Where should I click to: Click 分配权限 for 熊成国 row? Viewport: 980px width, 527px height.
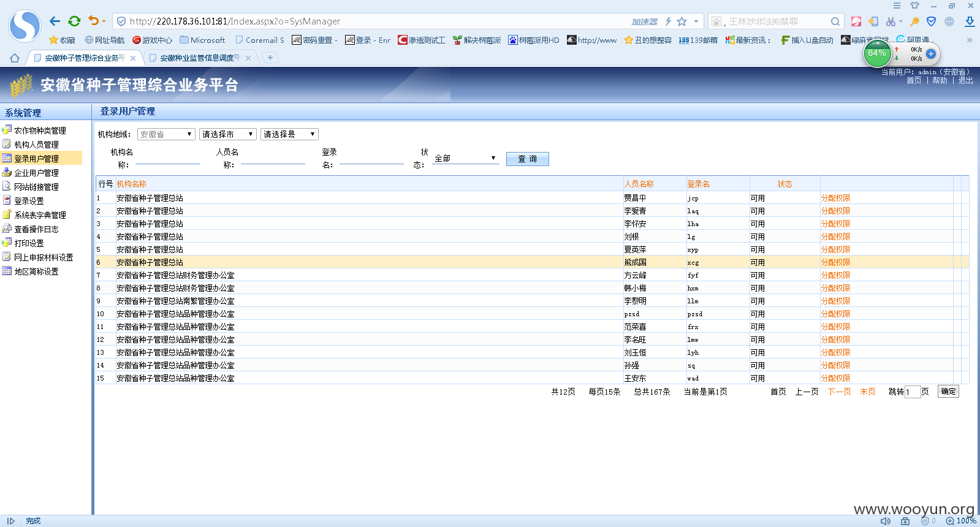[835, 262]
